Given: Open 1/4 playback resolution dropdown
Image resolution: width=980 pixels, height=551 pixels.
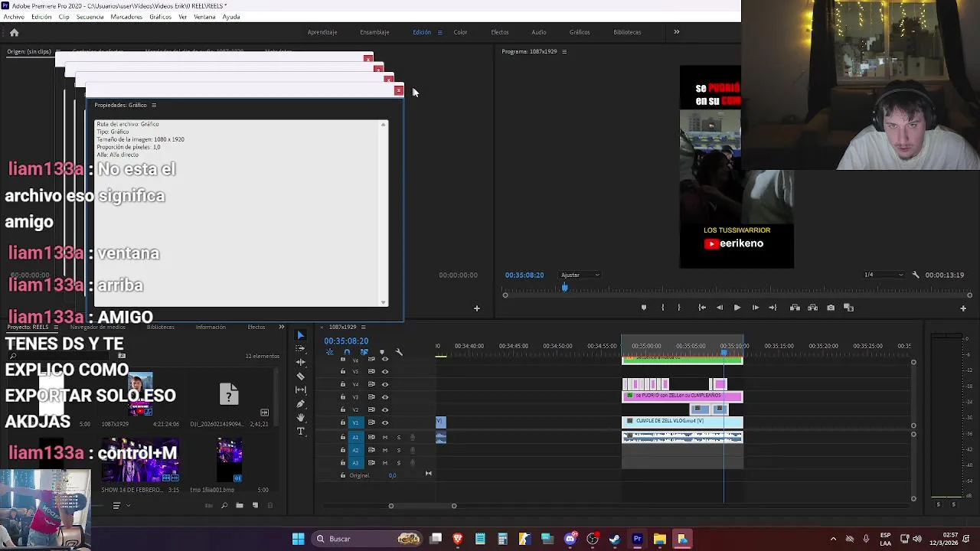Looking at the screenshot, I should (x=883, y=275).
